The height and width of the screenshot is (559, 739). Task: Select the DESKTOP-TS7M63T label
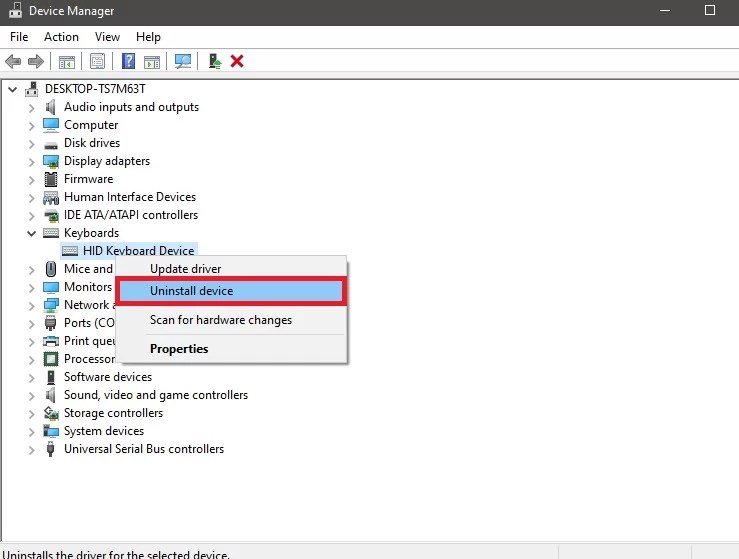click(95, 89)
